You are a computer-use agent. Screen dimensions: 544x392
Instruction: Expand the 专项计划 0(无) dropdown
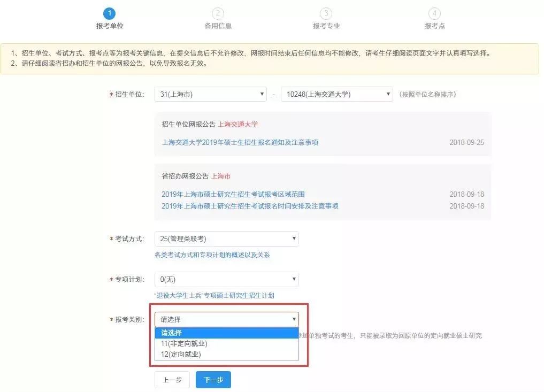click(226, 279)
